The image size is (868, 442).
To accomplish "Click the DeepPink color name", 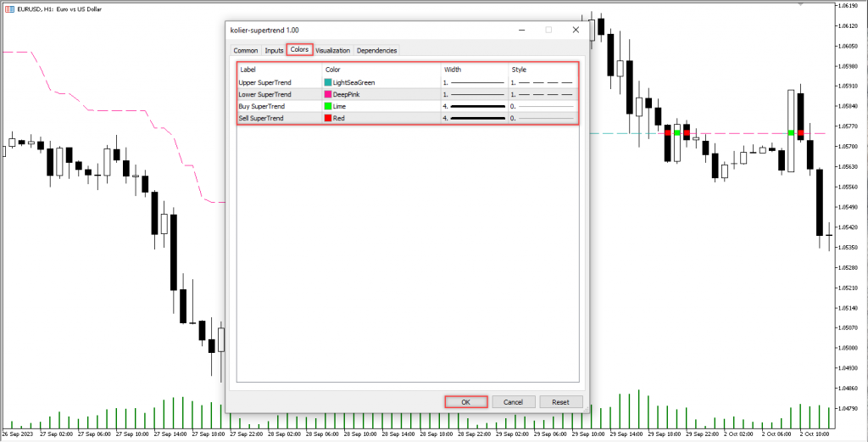I will click(x=346, y=94).
